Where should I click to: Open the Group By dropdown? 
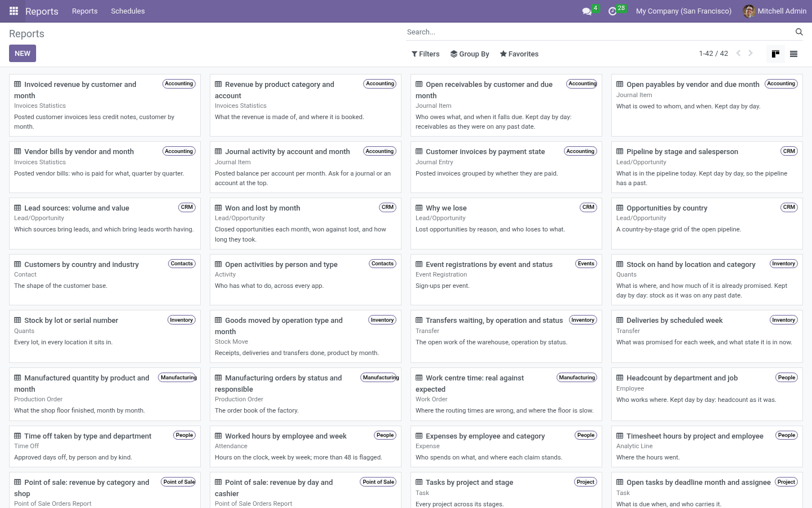pyautogui.click(x=470, y=54)
